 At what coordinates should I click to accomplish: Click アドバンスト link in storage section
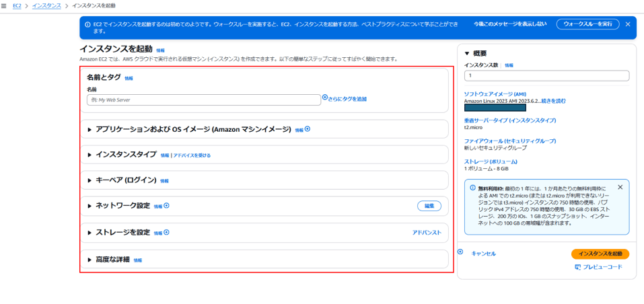(x=427, y=233)
